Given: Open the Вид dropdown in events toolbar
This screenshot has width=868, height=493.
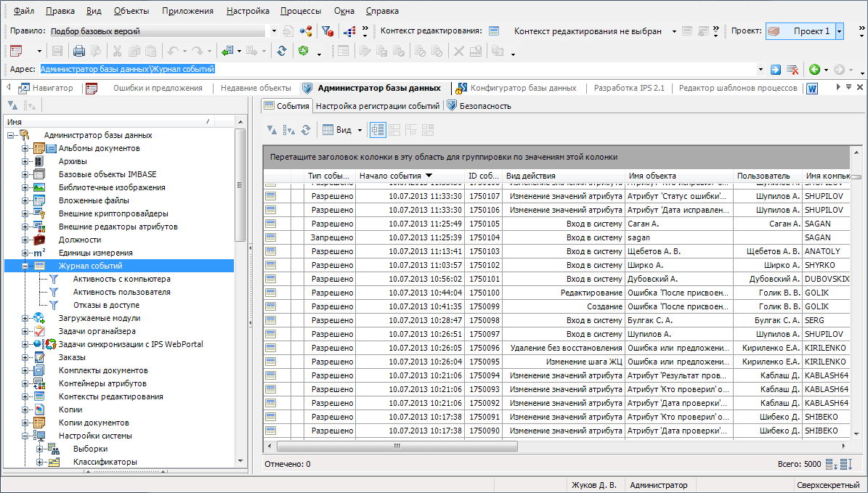Looking at the screenshot, I should coord(359,130).
